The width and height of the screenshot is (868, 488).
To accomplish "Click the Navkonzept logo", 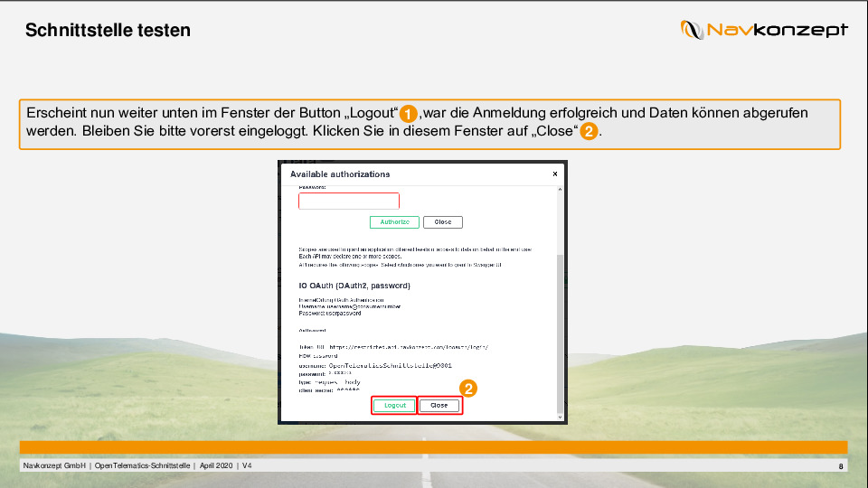I will click(x=764, y=30).
